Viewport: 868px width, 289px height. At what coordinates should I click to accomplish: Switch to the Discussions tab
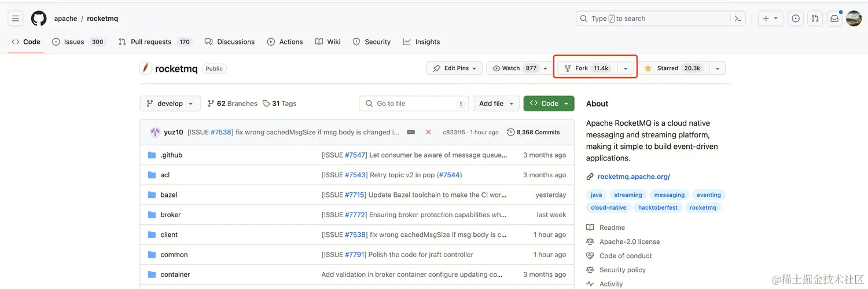pyautogui.click(x=230, y=42)
